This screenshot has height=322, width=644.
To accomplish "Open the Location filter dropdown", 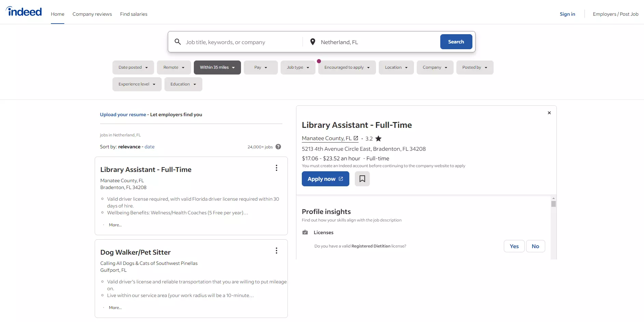I will [396, 67].
